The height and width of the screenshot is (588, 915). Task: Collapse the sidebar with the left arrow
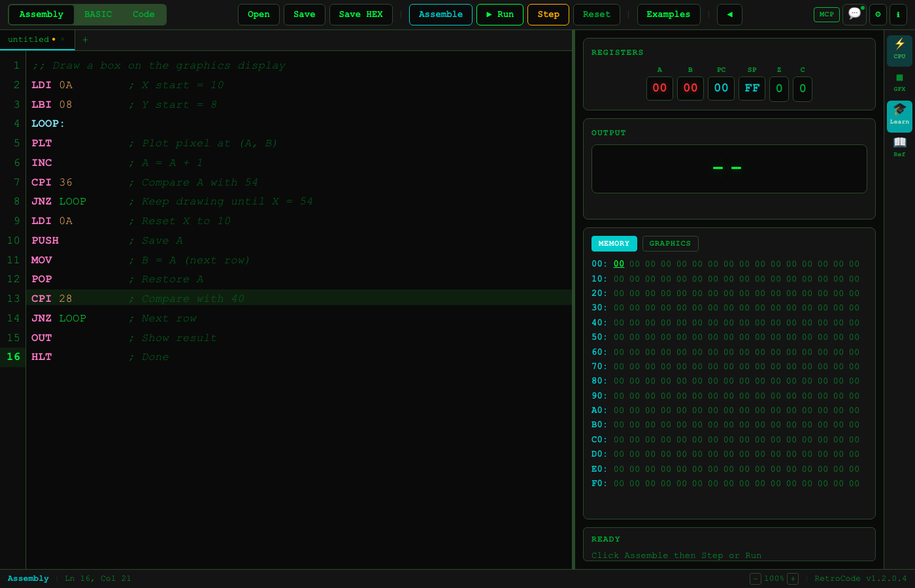729,14
